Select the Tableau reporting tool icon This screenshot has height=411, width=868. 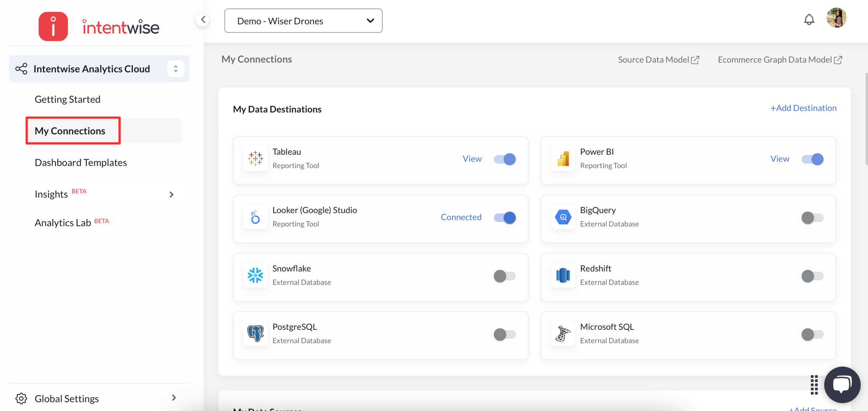click(255, 159)
